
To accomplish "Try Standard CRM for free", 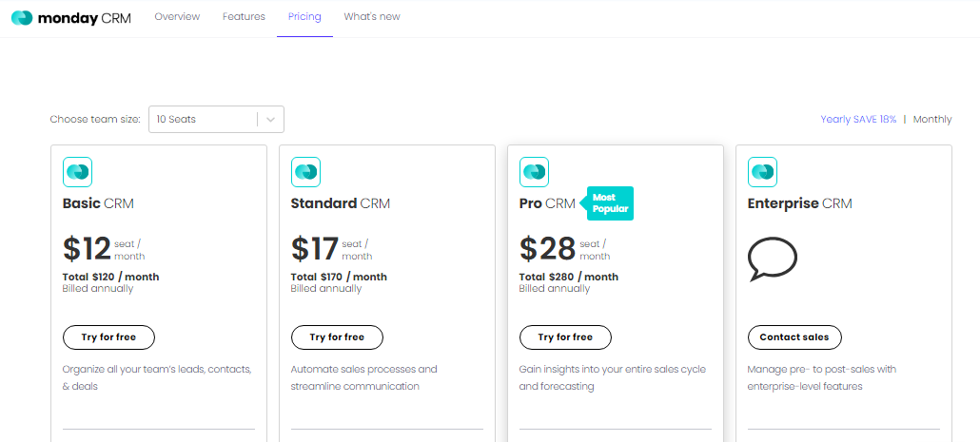I will (x=337, y=337).
